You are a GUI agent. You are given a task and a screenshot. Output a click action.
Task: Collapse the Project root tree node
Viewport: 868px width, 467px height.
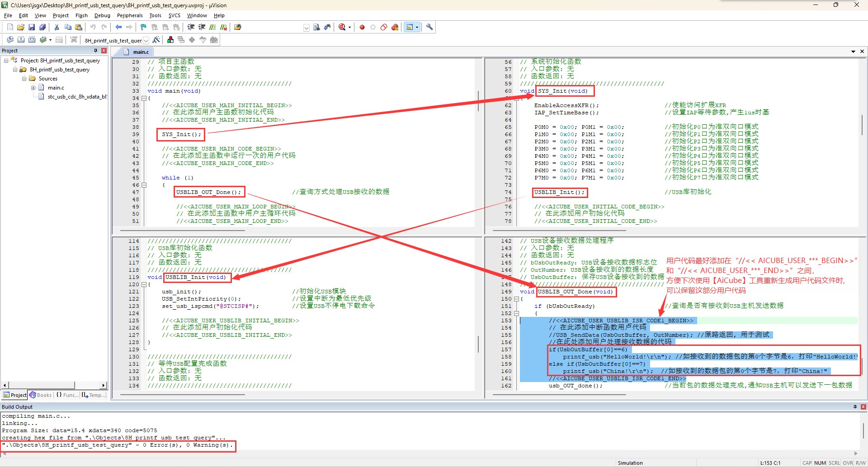click(x=6, y=61)
